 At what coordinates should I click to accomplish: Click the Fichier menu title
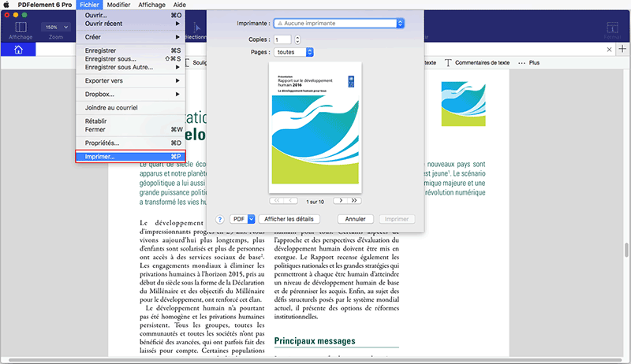[x=89, y=5]
